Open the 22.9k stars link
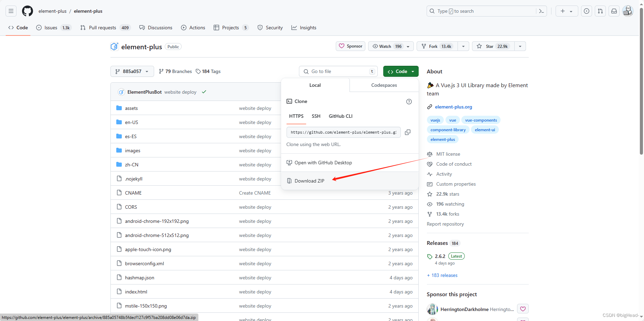 point(448,194)
